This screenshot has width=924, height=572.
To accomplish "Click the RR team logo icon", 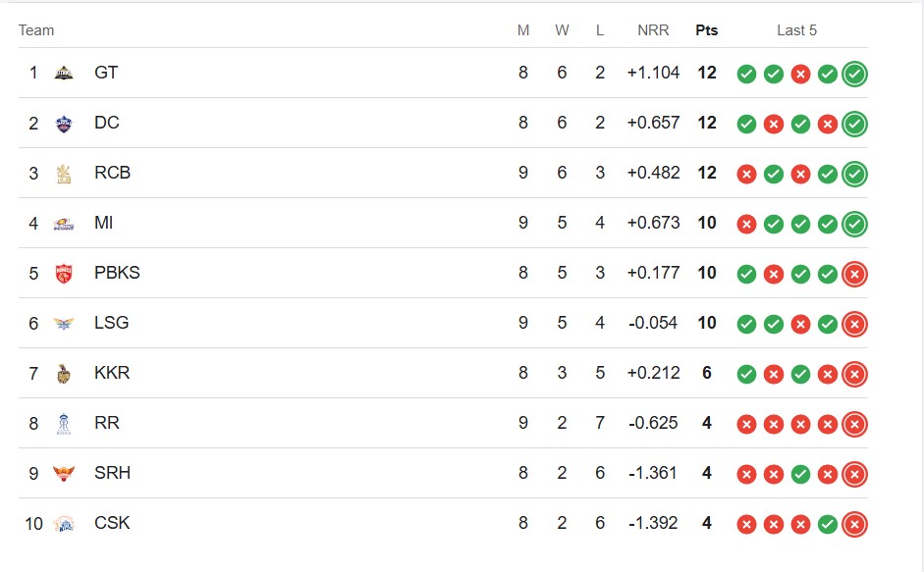I will pos(64,424).
